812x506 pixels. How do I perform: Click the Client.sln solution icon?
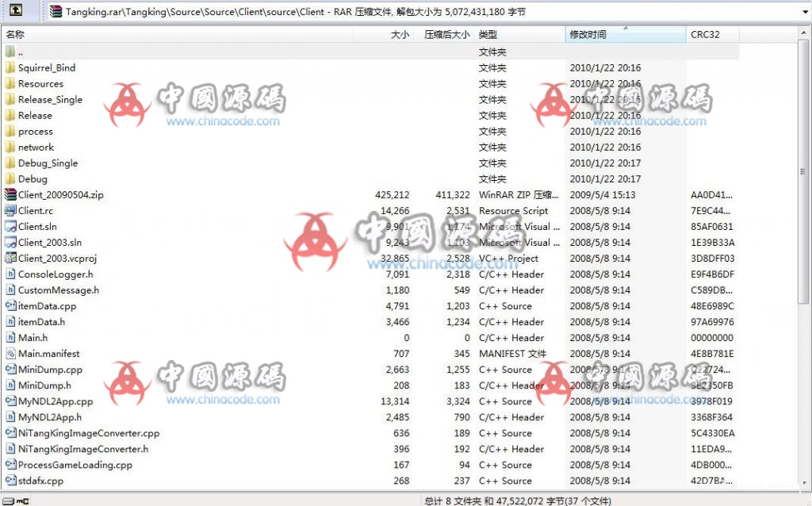pos(10,226)
